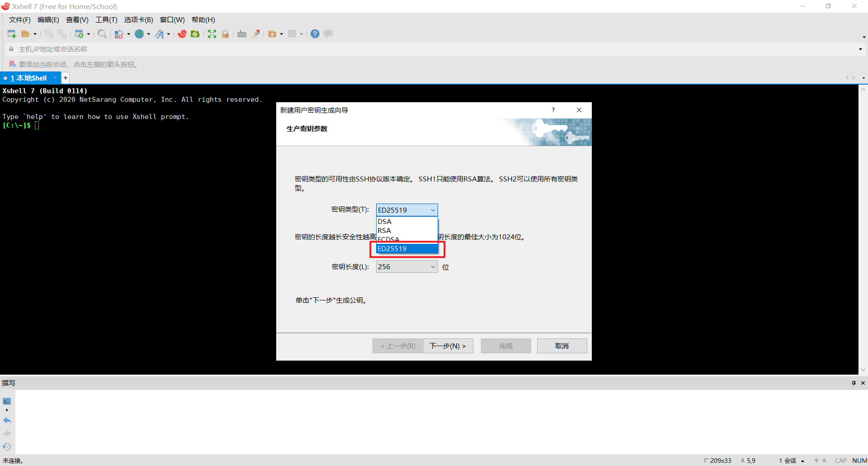This screenshot has height=466, width=868.
Task: Select RSA in the key type list
Action: pyautogui.click(x=407, y=230)
